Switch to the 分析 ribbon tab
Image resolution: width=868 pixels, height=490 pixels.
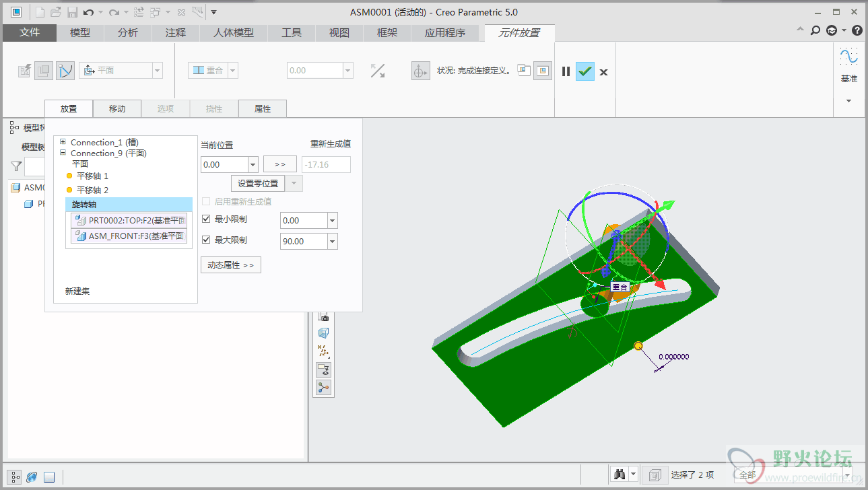(128, 32)
